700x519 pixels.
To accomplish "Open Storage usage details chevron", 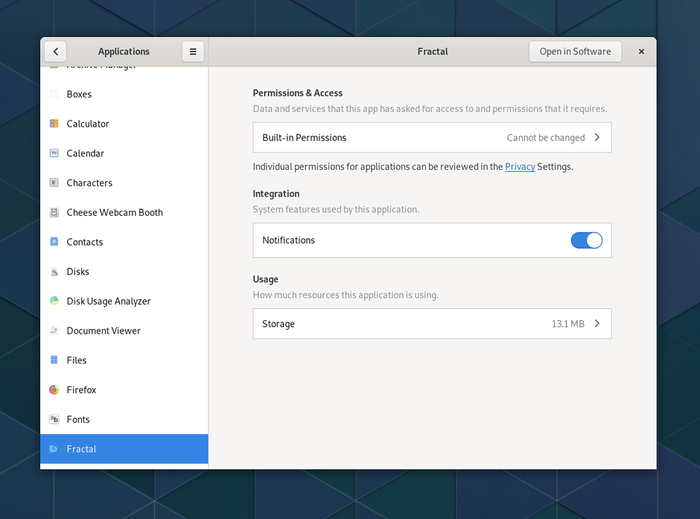I will click(597, 324).
